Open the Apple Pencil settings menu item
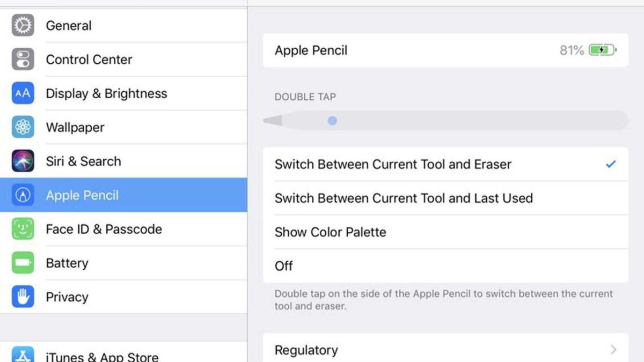The height and width of the screenshot is (362, 644). [x=82, y=195]
